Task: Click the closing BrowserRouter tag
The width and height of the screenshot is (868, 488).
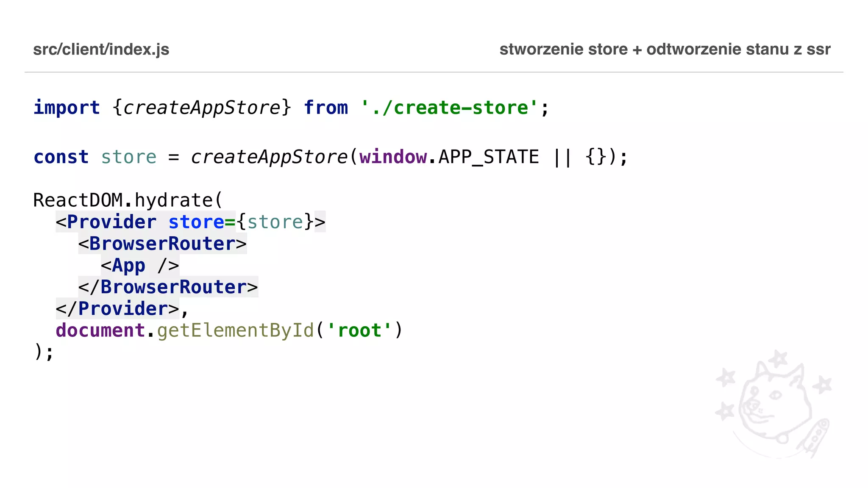Action: click(168, 287)
